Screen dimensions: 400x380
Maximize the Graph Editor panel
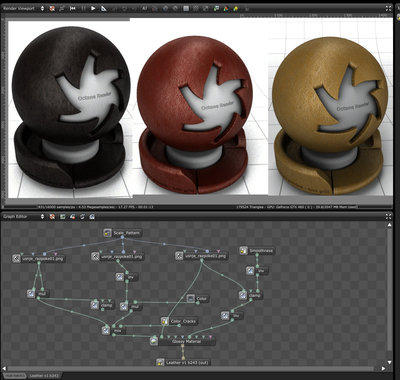point(388,217)
